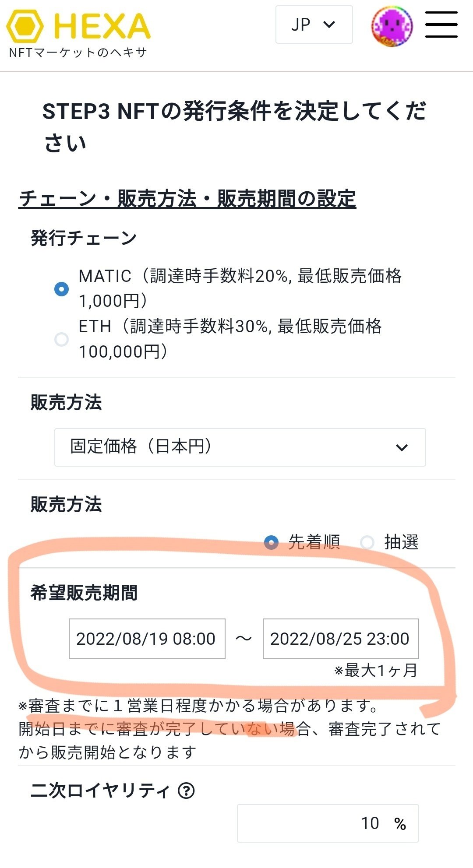Open the hamburger menu
This screenshot has width=473, height=868.
(x=441, y=25)
